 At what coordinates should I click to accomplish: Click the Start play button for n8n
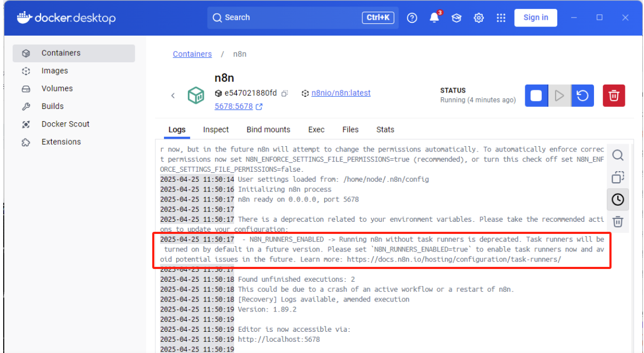pos(559,96)
